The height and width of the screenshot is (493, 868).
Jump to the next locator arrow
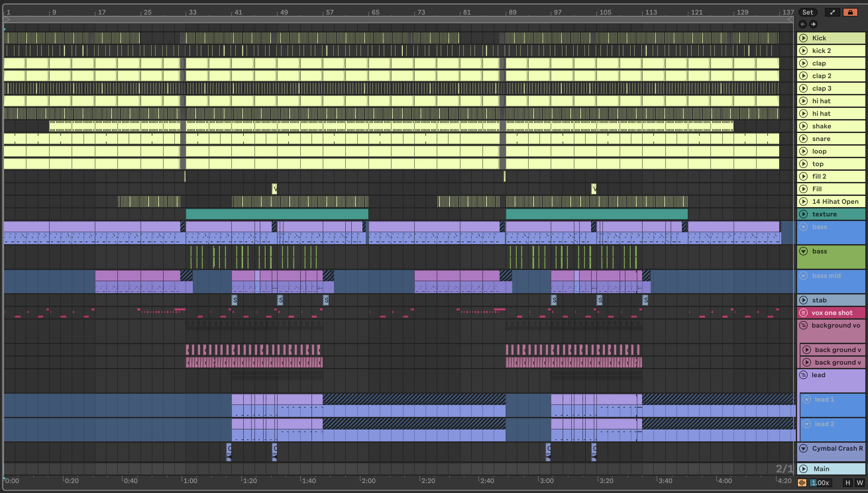[x=813, y=24]
